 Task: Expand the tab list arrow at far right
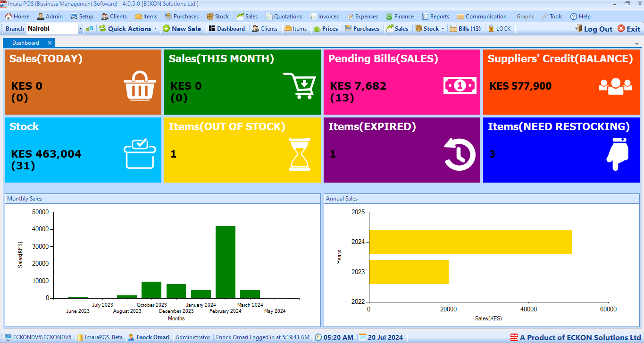coord(637,43)
